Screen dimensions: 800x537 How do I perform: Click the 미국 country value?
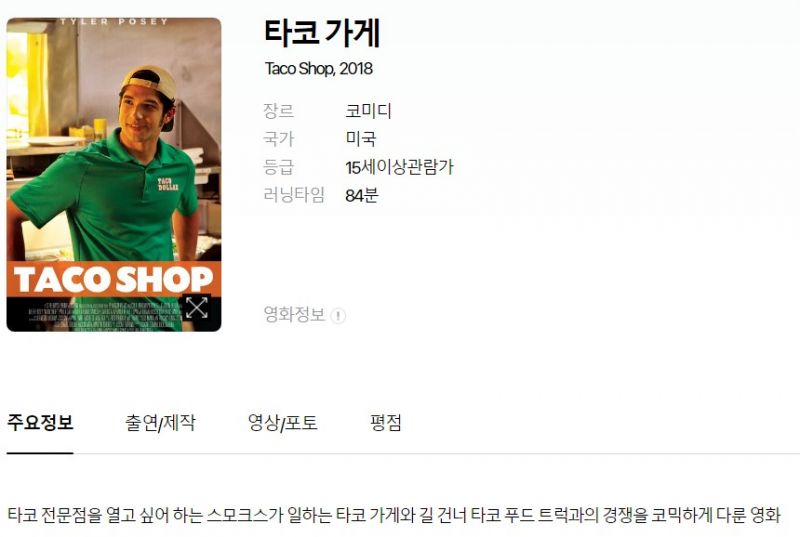point(361,139)
